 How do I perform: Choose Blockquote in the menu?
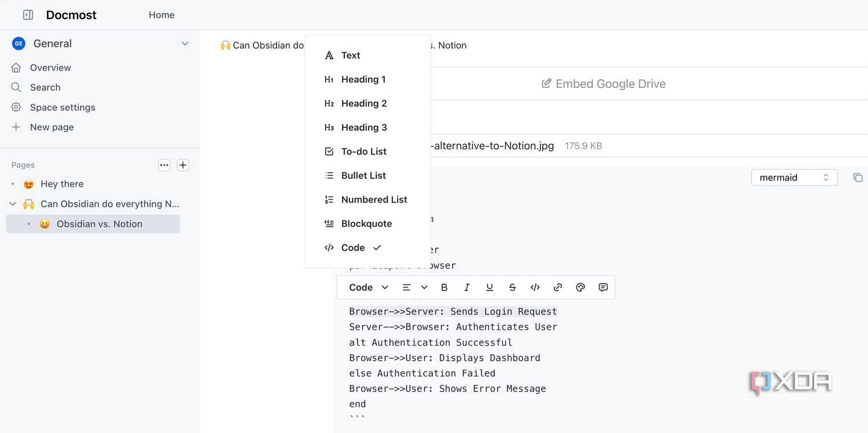tap(367, 223)
